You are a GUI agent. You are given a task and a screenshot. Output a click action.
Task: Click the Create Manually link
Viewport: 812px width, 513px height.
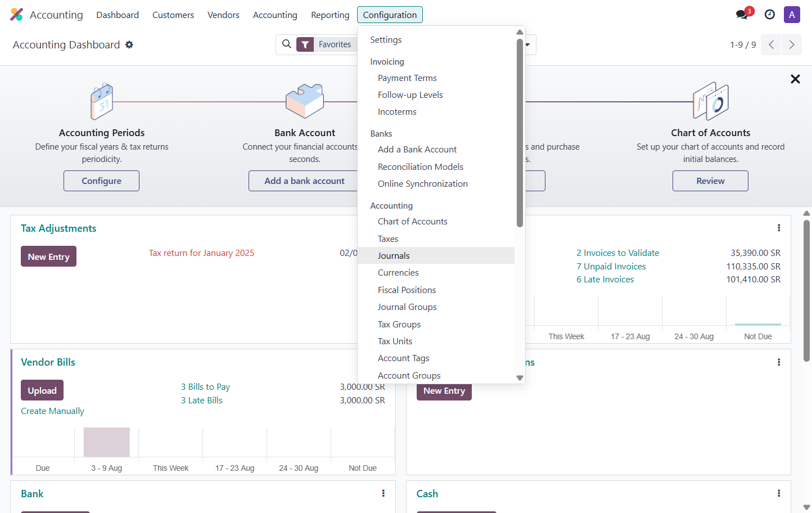52,411
